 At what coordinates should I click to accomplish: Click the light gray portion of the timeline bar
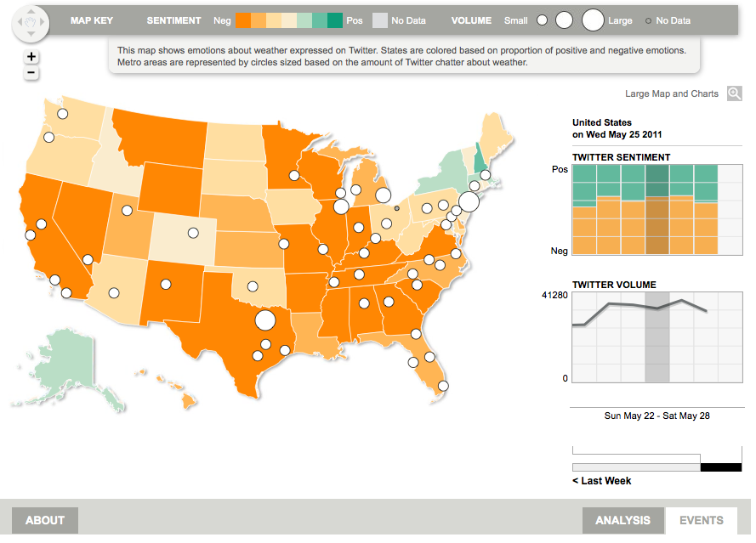(x=636, y=467)
